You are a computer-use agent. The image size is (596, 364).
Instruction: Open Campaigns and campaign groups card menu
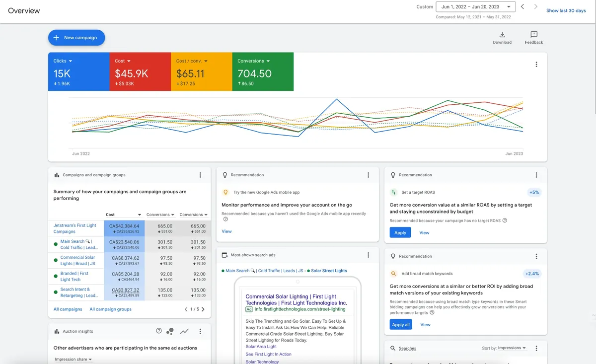tap(200, 175)
